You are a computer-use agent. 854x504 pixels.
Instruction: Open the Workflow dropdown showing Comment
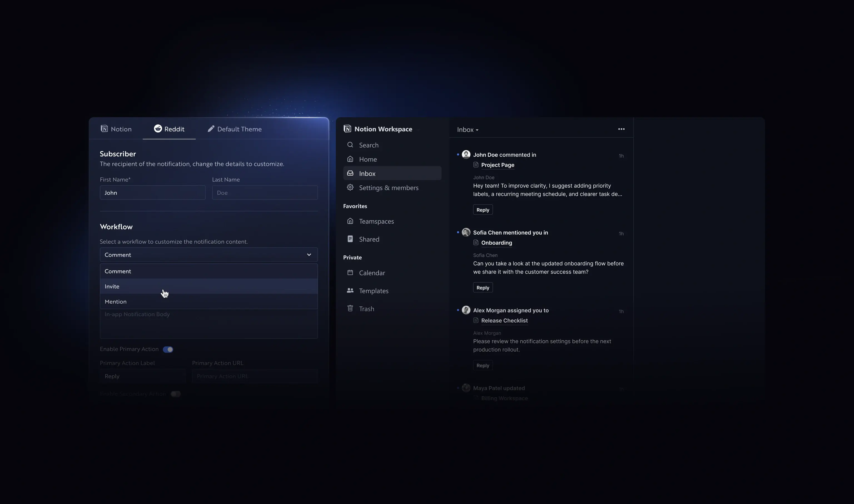coord(209,255)
